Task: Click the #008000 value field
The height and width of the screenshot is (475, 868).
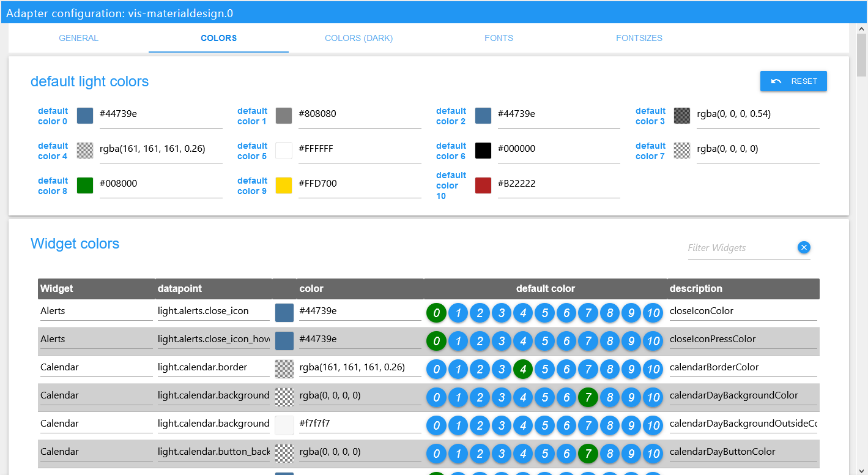Action: [161, 184]
